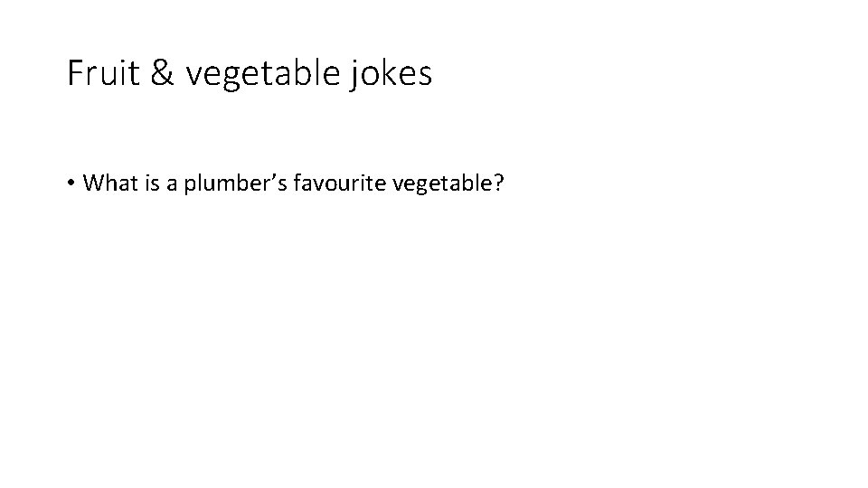This screenshot has height=488, width=868.
Task: Click the letter 'a' before 'plumber's'
Action: pyautogui.click(x=172, y=183)
